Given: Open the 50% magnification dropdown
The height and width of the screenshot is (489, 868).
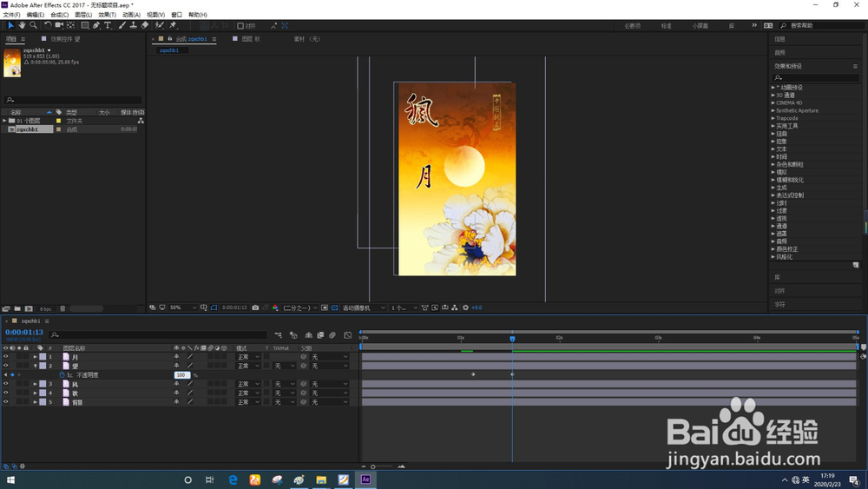Looking at the screenshot, I should click(x=182, y=307).
